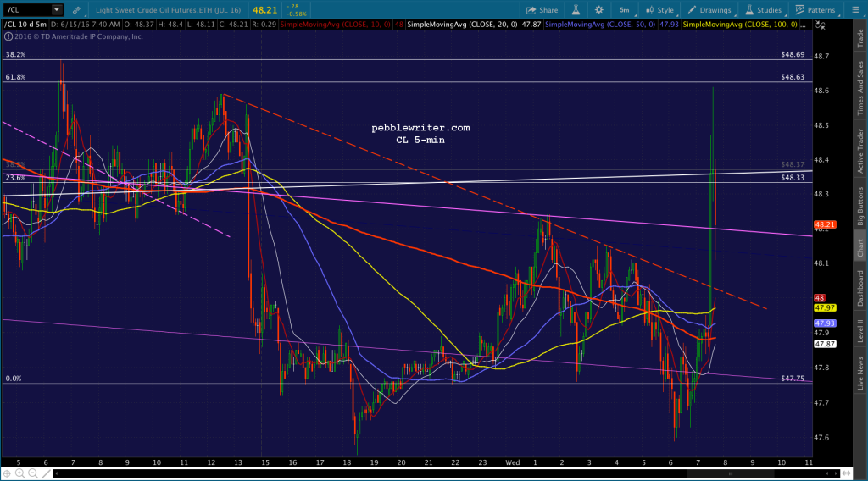The image size is (868, 481).
Task: Click the red 48.21 price bubble on axis
Action: [825, 224]
